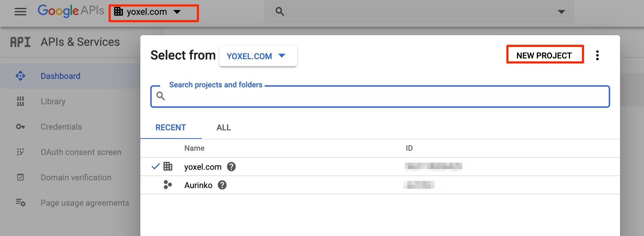This screenshot has width=644, height=236.
Task: Click the three-dot more options icon
Action: (597, 55)
